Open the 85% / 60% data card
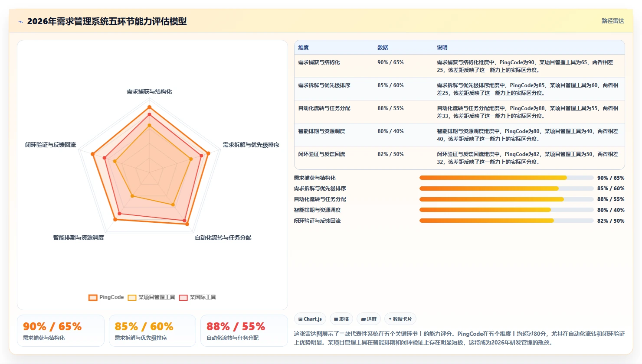 click(x=152, y=331)
